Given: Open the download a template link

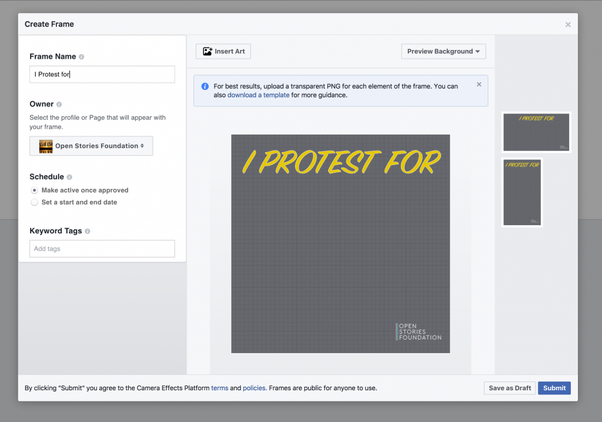Looking at the screenshot, I should coord(258,95).
